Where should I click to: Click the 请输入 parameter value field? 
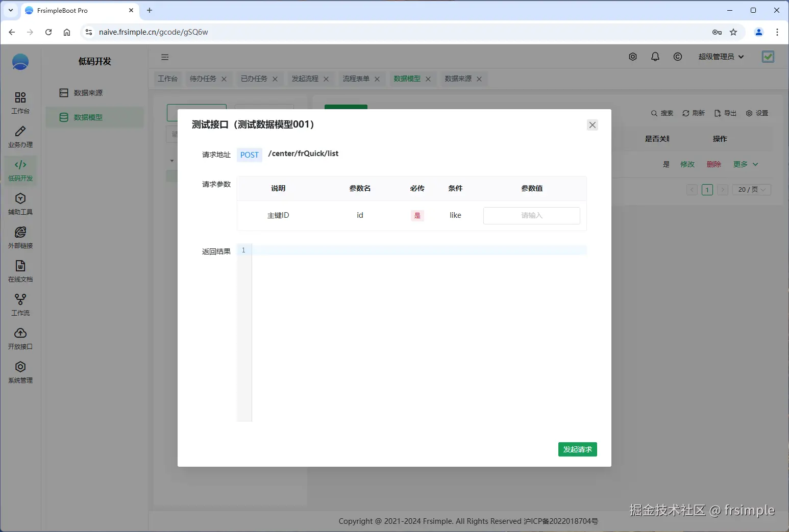point(531,215)
